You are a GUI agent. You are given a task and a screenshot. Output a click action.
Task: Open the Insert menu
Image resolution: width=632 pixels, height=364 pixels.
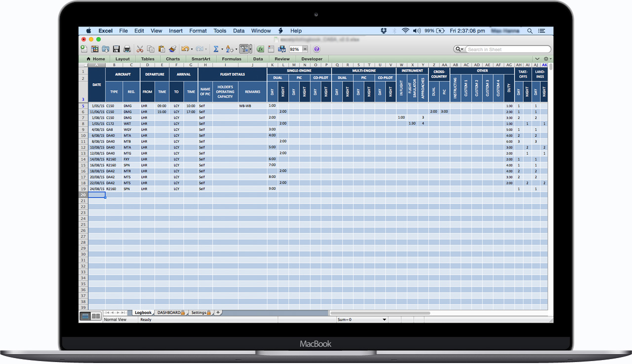176,31
